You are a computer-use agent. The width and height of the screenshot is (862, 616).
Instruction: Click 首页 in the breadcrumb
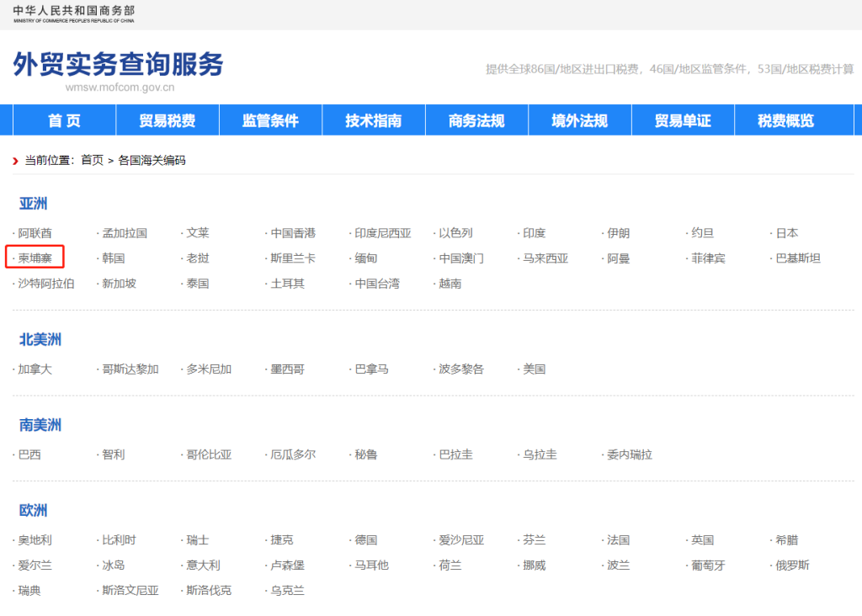(x=92, y=161)
